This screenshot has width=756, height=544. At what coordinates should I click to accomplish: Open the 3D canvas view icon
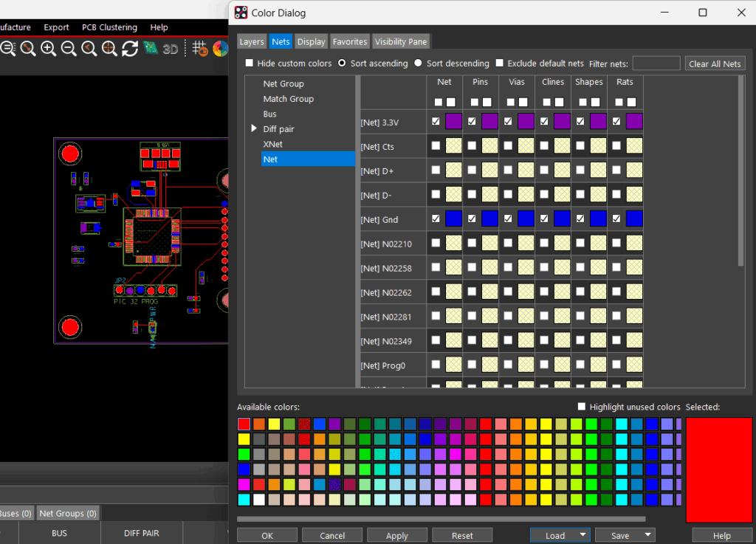pyautogui.click(x=171, y=49)
